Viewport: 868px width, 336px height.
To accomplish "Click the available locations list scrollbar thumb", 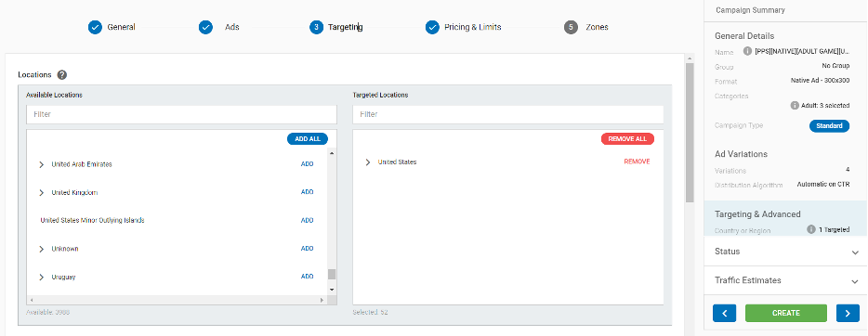I will [332, 274].
